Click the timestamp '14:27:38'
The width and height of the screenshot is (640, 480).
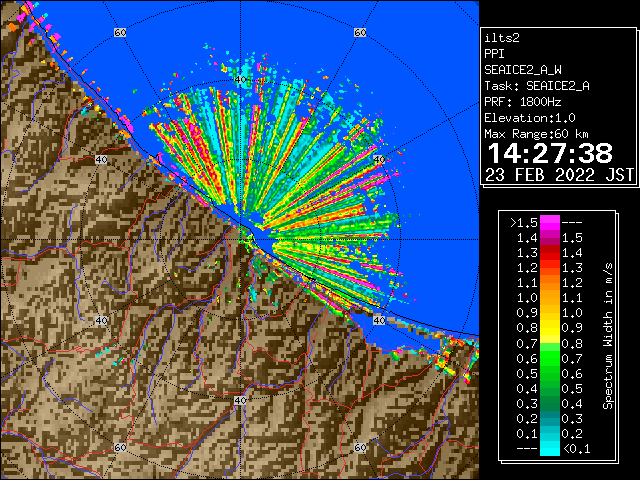pos(550,153)
